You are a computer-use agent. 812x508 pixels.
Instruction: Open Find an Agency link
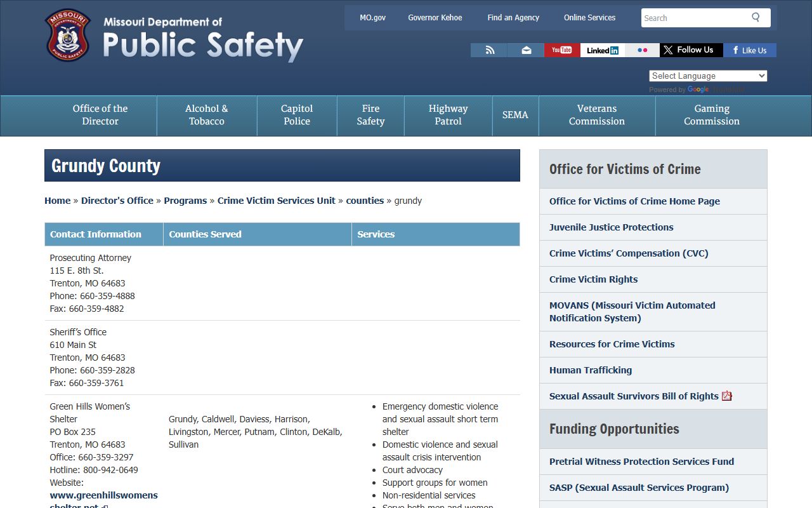pos(513,18)
